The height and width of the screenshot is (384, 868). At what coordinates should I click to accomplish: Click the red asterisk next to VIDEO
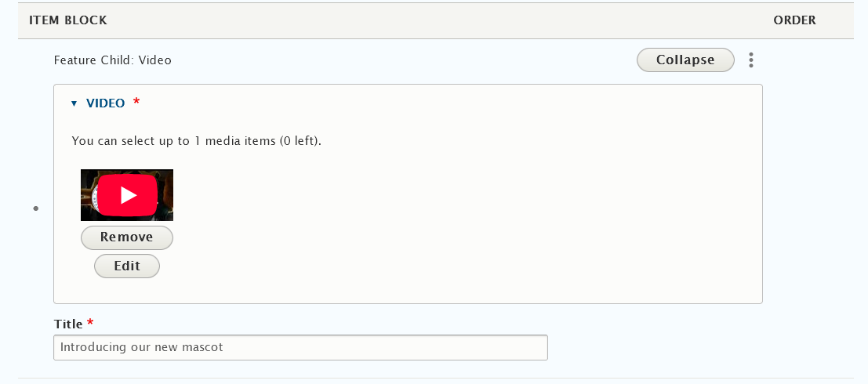[x=136, y=102]
